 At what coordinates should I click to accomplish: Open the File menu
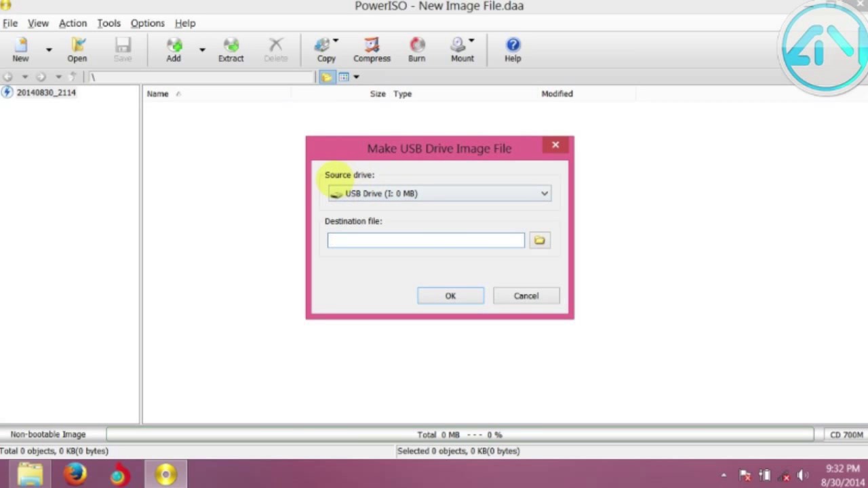click(x=10, y=23)
